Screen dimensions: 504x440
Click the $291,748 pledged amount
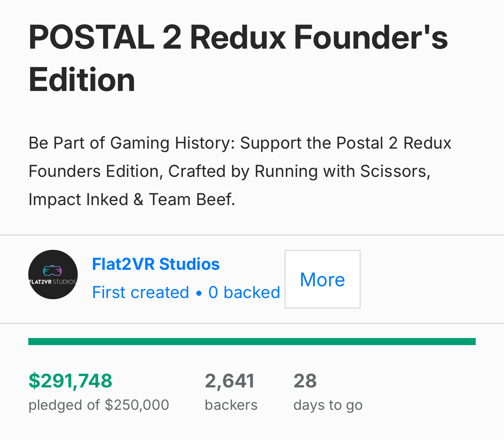click(x=70, y=381)
